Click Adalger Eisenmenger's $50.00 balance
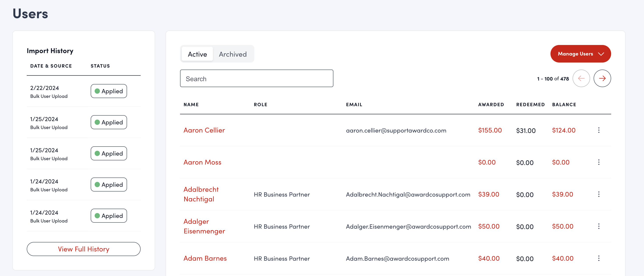 (x=562, y=226)
